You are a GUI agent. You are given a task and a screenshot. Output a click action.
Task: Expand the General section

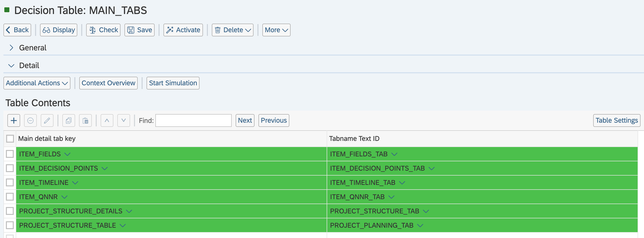click(x=11, y=48)
